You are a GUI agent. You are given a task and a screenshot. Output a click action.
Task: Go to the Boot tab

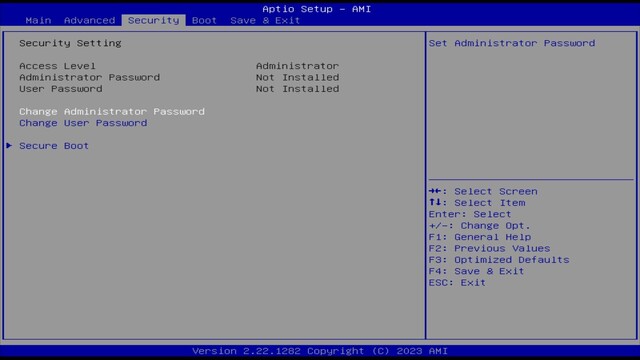click(204, 20)
